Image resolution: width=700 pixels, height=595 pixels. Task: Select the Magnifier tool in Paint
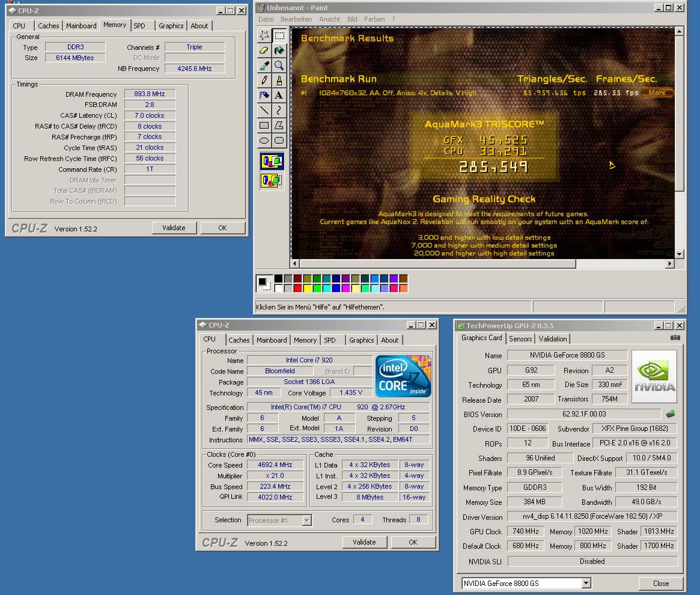coord(279,66)
